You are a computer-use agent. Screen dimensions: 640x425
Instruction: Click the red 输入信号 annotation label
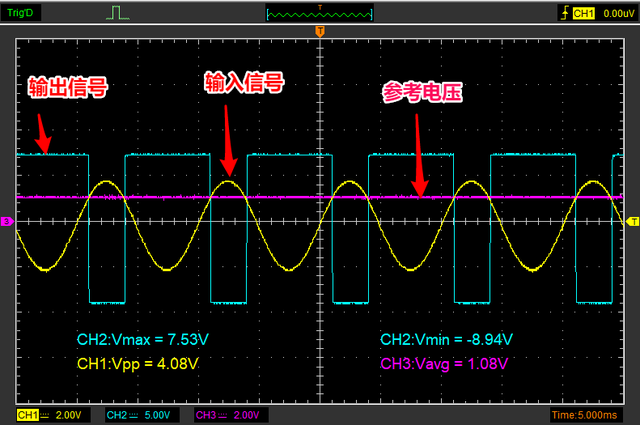pyautogui.click(x=244, y=81)
